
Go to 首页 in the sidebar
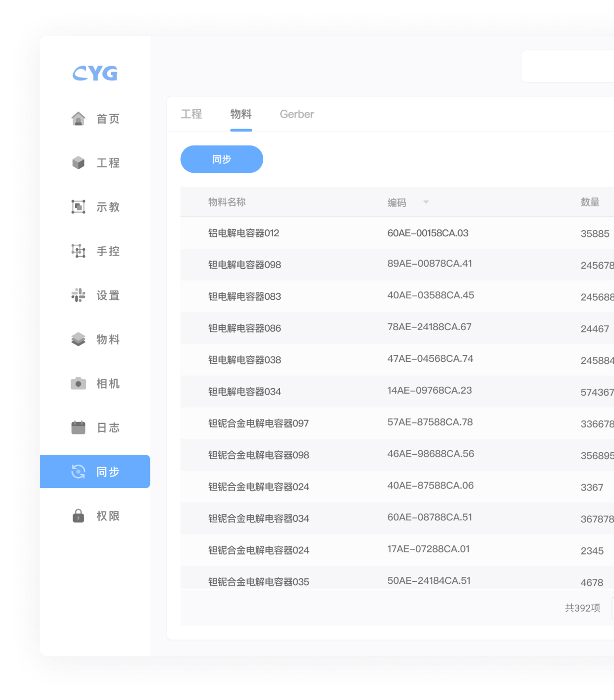(x=95, y=119)
